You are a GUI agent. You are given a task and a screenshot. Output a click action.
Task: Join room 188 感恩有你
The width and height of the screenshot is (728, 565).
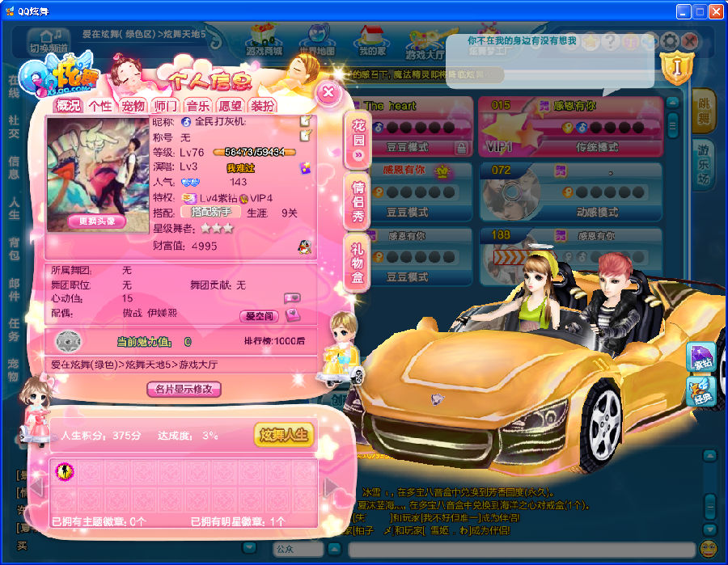tap(570, 256)
